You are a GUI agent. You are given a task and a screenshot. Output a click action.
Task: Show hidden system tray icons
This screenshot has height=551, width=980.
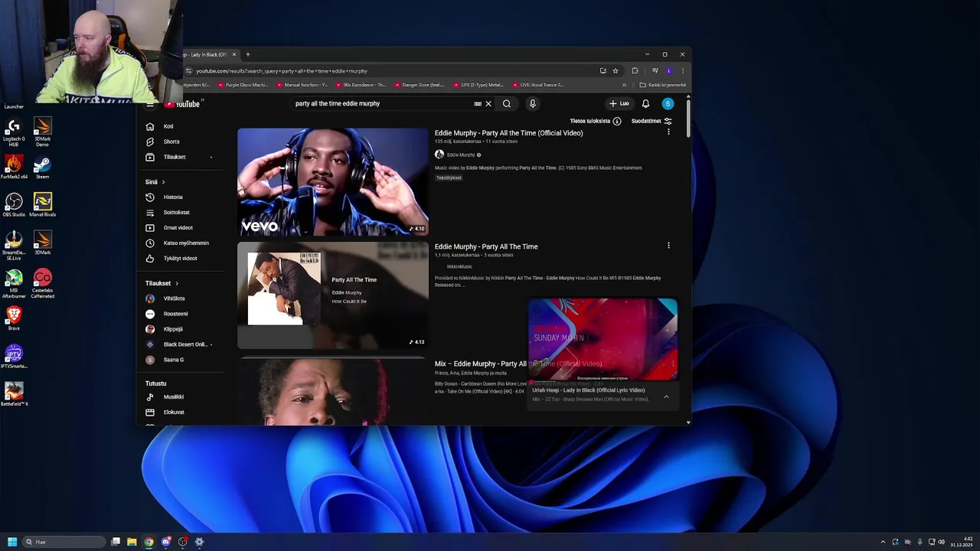pyautogui.click(x=883, y=542)
